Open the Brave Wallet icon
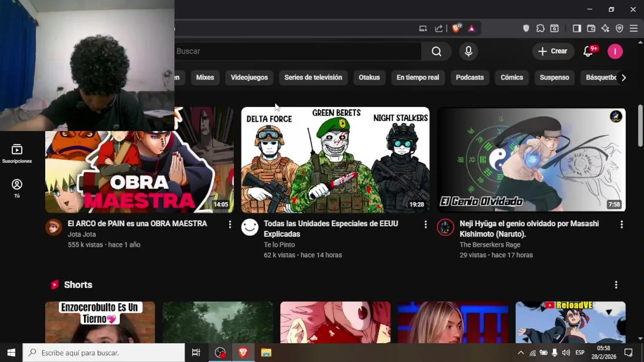Image resolution: width=644 pixels, height=362 pixels. (591, 29)
